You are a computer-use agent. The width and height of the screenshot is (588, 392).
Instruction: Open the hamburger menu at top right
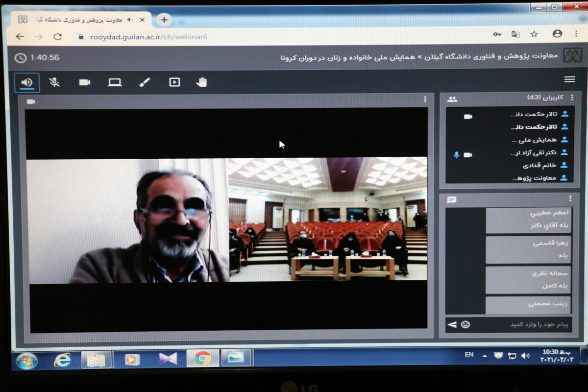[569, 79]
